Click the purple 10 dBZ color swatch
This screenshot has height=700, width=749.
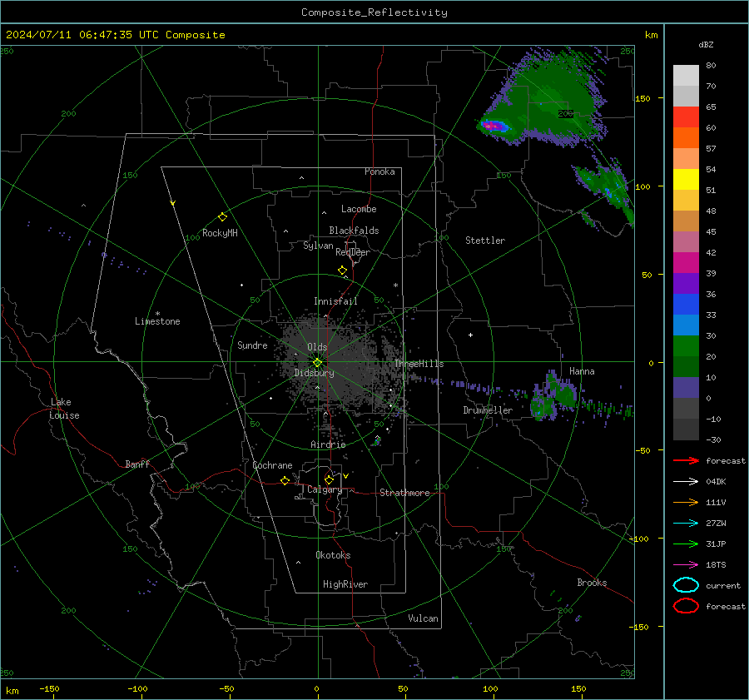(x=686, y=387)
